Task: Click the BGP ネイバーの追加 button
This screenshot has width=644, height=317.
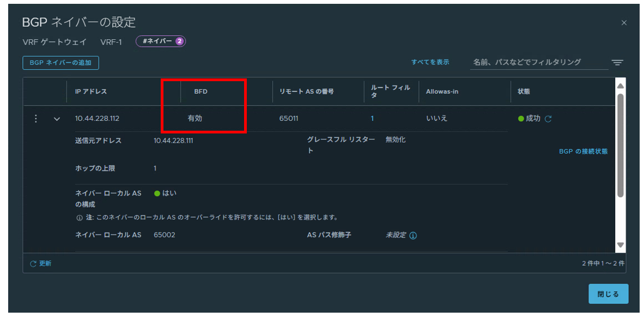Action: click(x=60, y=63)
